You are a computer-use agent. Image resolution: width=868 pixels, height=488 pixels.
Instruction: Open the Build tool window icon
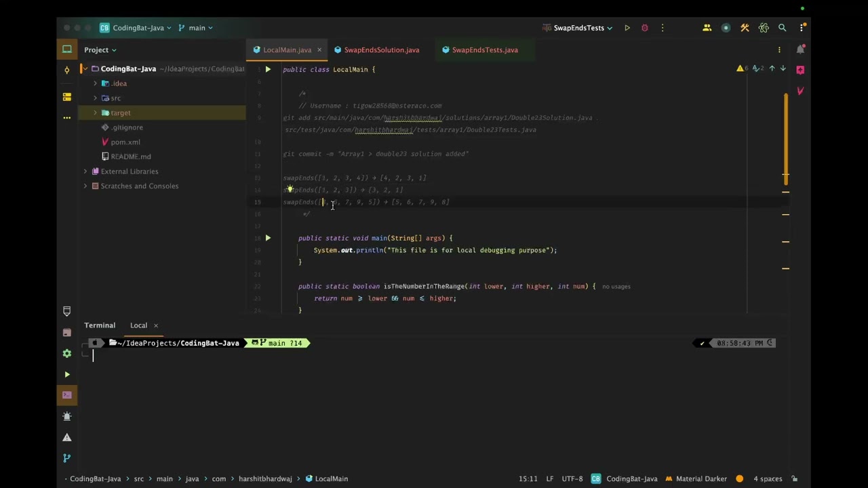tap(66, 332)
